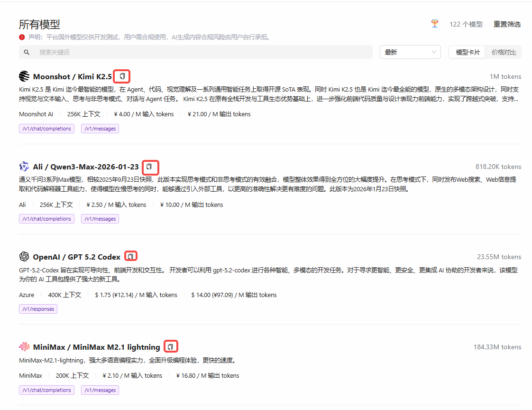The height and width of the screenshot is (410, 532).
Task: Click /v1/chat/completions tag under Qwen3-Max
Action: pos(46,219)
